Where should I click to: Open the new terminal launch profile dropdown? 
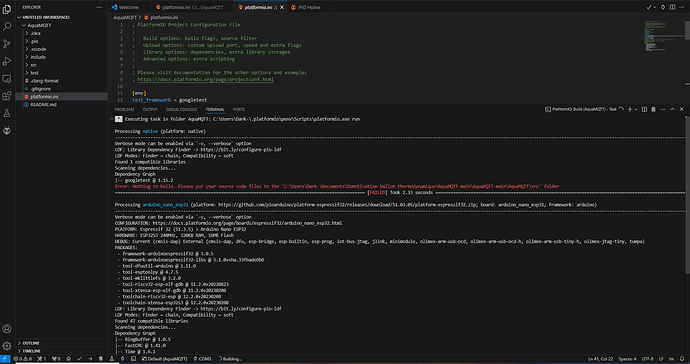tap(635, 109)
